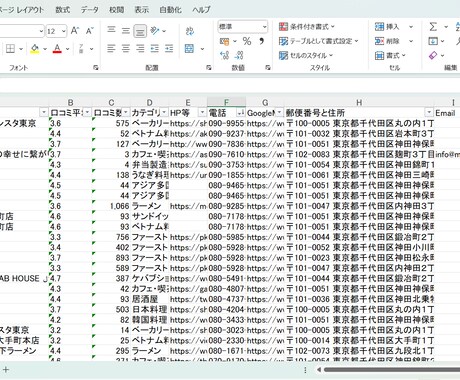Screen dimensions: 460x380
Task: Open the HP等 column filter dropdown
Action: [203, 112]
